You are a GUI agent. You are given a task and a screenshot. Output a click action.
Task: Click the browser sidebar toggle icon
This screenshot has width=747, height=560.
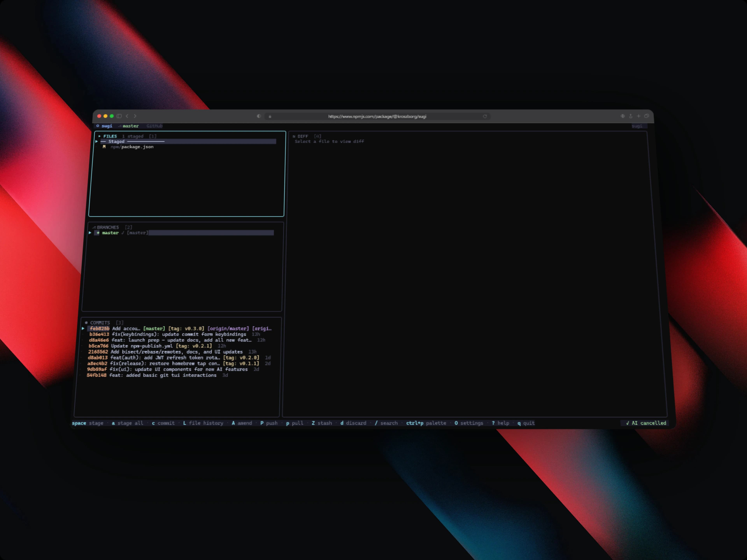click(119, 116)
